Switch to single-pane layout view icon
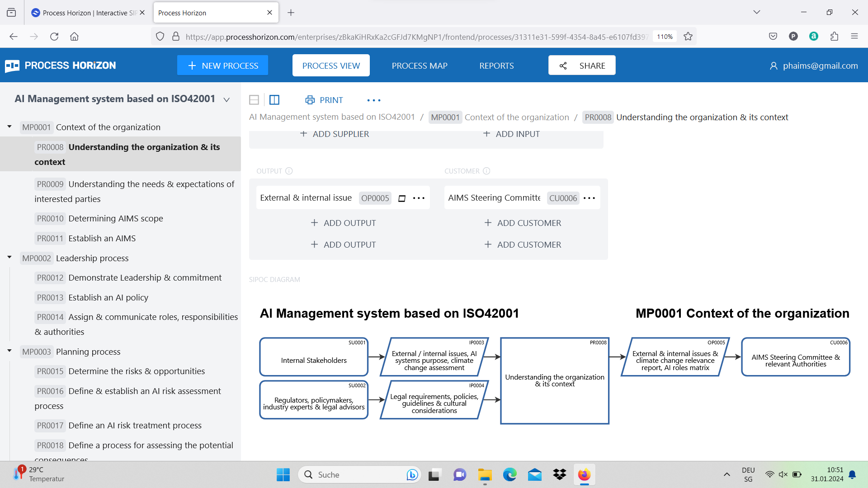The image size is (868, 488). click(254, 100)
